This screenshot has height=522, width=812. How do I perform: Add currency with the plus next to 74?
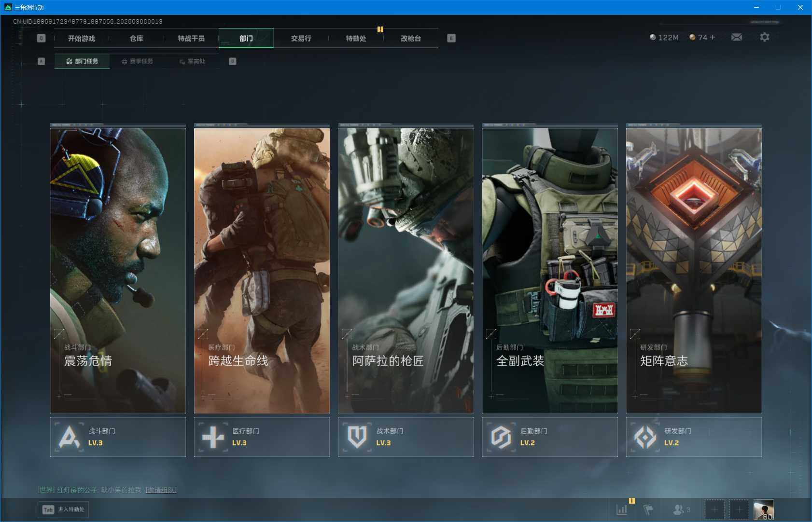pos(713,37)
